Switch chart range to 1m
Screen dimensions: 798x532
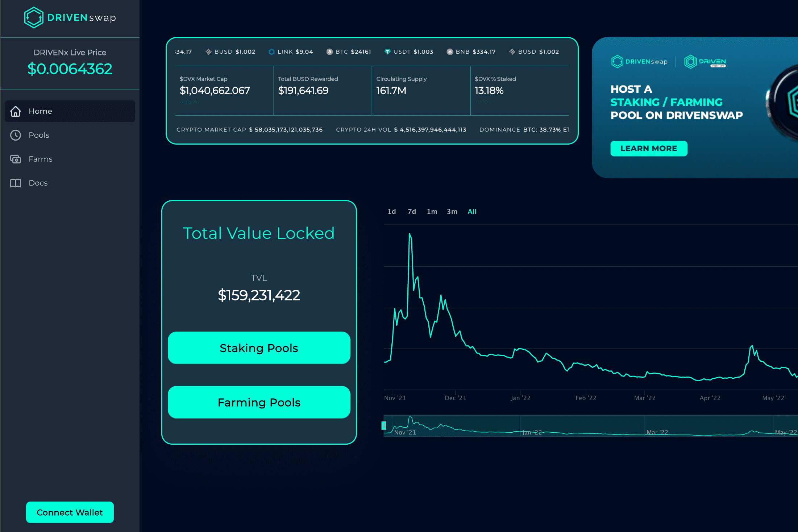pos(432,212)
